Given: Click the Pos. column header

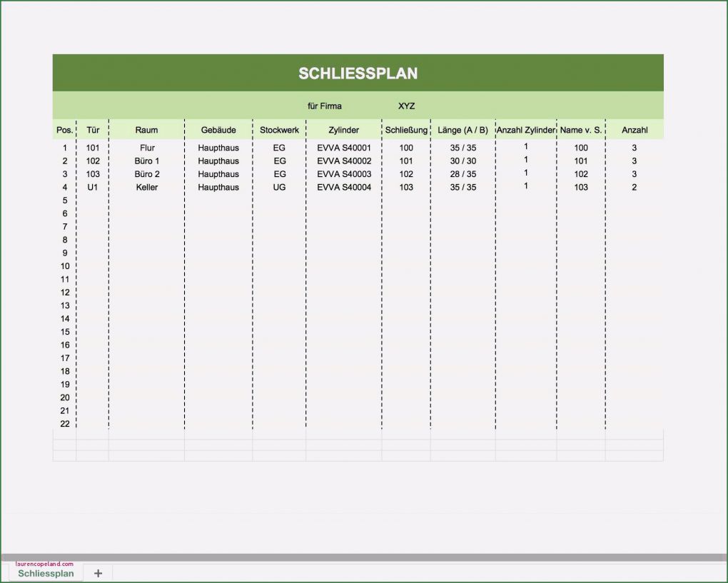Looking at the screenshot, I should [x=64, y=130].
